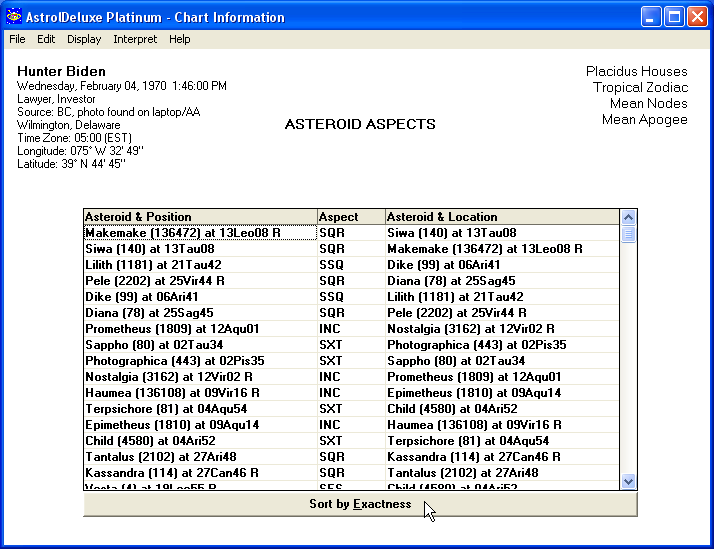
Task: Click the AstrolDeluxe title bar app icon
Action: 14,17
